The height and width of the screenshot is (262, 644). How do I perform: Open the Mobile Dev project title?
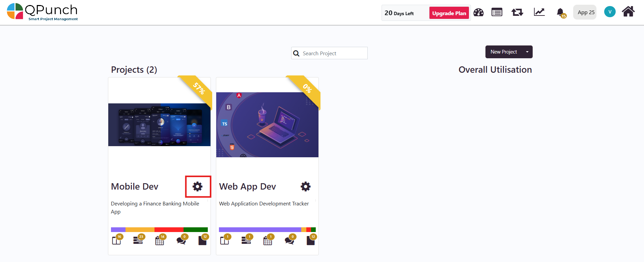(x=135, y=186)
